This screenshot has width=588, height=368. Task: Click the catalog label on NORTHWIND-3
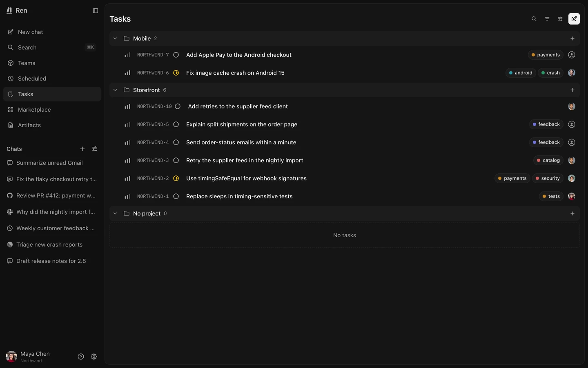(548, 160)
